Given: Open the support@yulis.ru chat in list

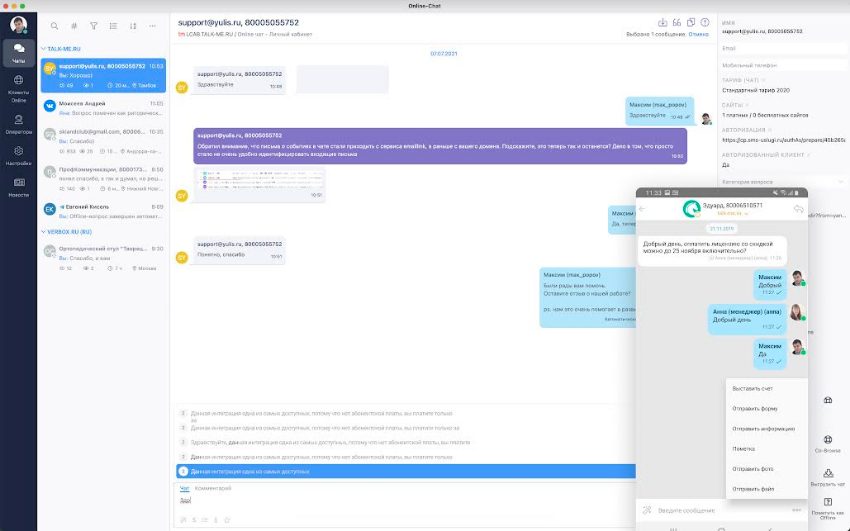Looking at the screenshot, I should [103, 75].
